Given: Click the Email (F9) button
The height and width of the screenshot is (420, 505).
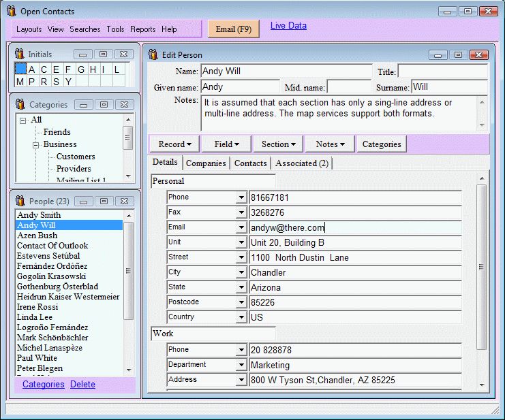Looking at the screenshot, I should coord(234,29).
